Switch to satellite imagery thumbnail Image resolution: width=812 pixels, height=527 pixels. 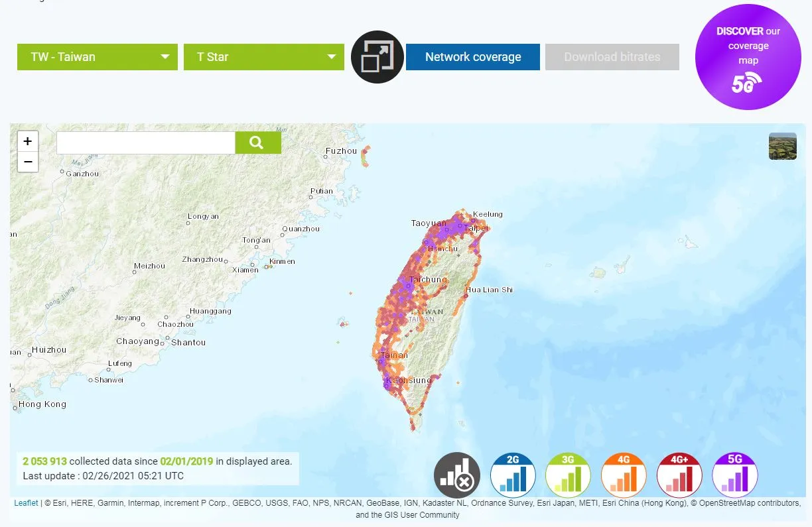point(783,146)
